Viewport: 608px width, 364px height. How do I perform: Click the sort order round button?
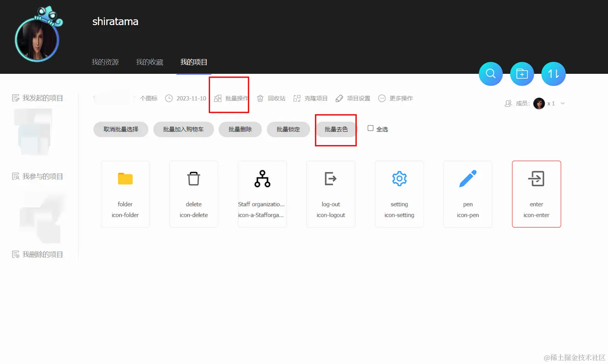click(553, 74)
